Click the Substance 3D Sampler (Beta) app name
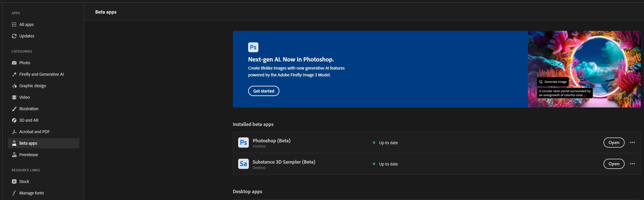 point(284,162)
